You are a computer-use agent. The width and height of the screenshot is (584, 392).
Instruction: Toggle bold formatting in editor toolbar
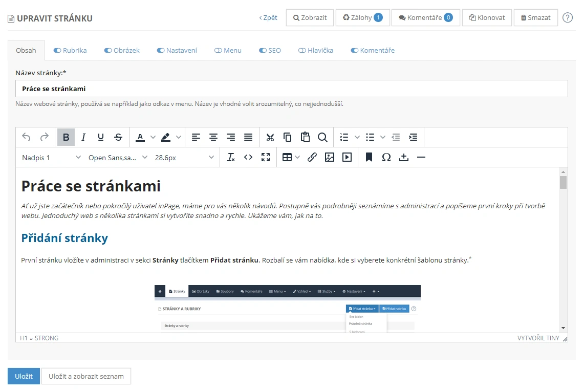[x=66, y=137]
